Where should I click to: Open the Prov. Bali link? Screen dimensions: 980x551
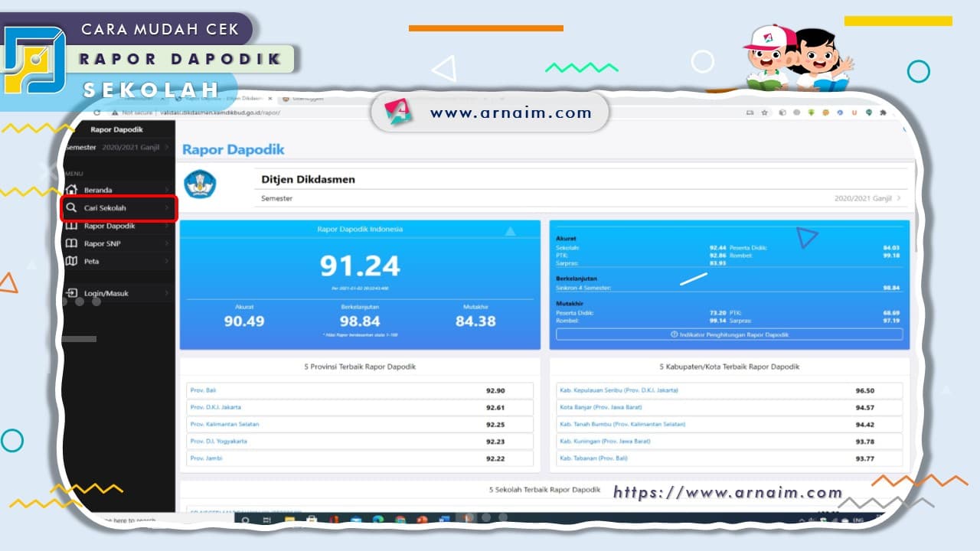[203, 390]
